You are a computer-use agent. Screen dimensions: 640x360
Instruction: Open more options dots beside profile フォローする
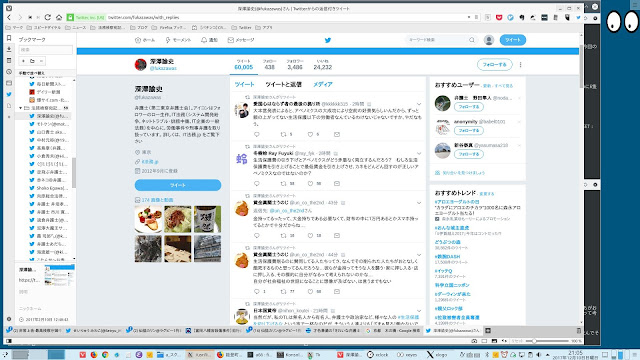[520, 64]
